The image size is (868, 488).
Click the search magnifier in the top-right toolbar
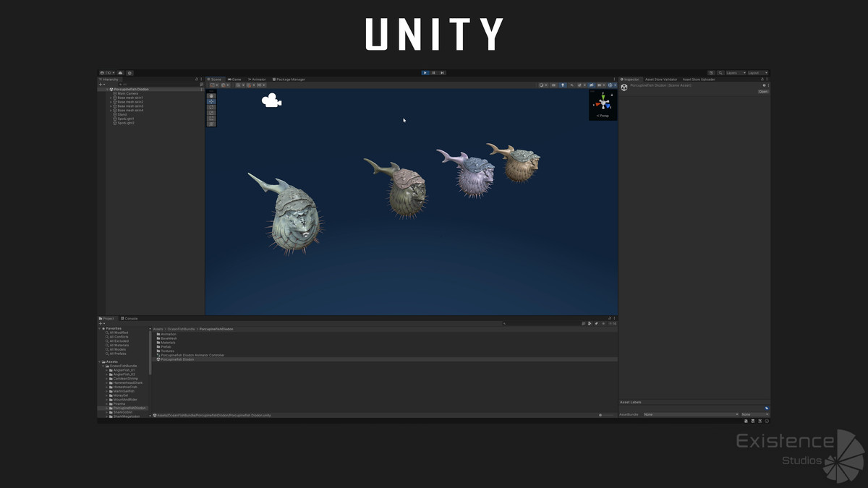pyautogui.click(x=721, y=72)
